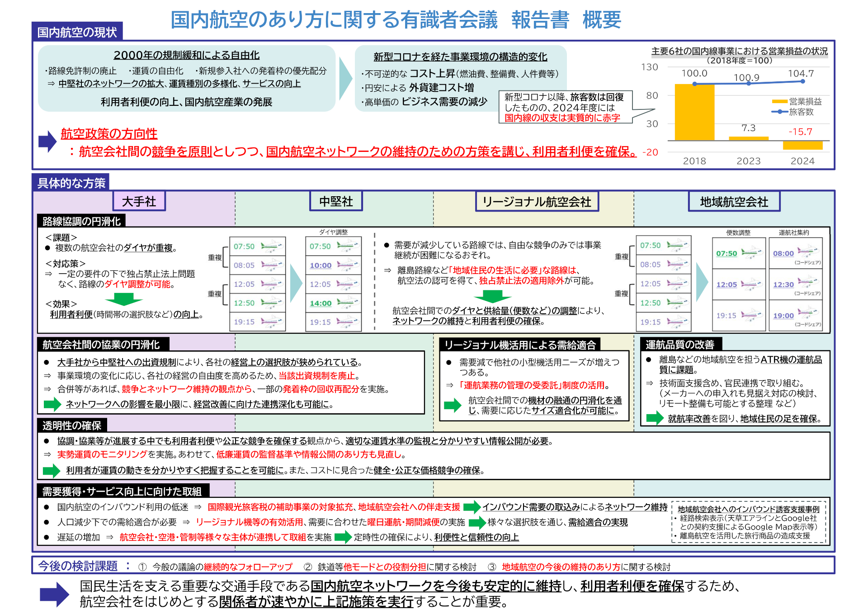
Task: Click the リージョナル機活用による需給適合 heading
Action: 520,345
